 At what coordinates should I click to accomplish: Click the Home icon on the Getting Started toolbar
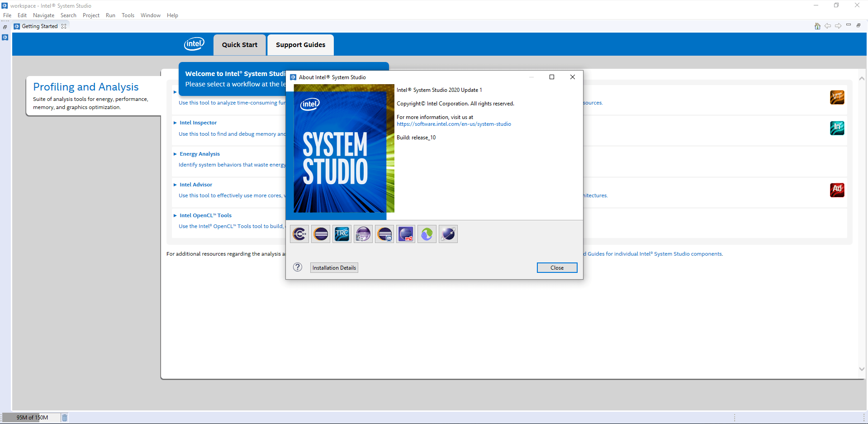point(817,26)
